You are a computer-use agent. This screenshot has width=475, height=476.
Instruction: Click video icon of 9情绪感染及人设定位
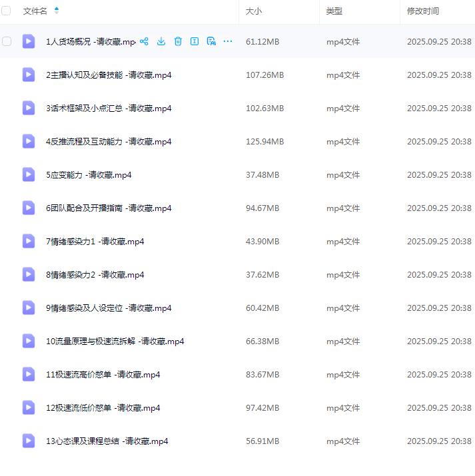coord(29,308)
